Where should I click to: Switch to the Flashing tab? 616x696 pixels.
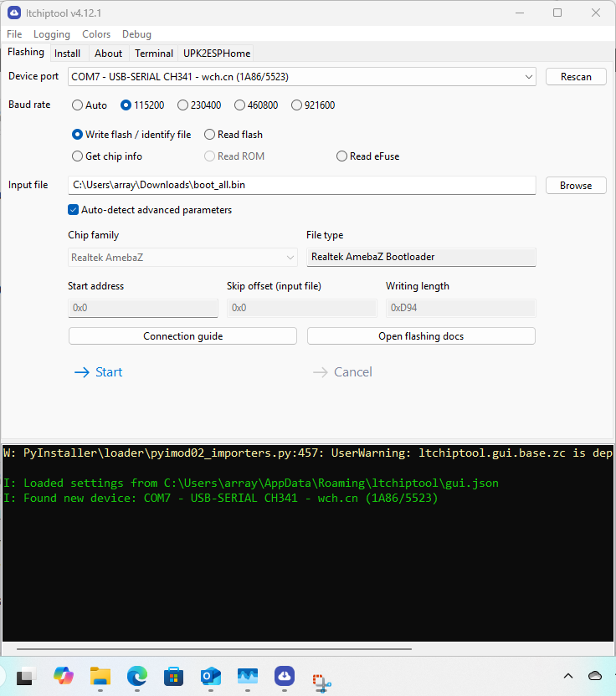[26, 52]
